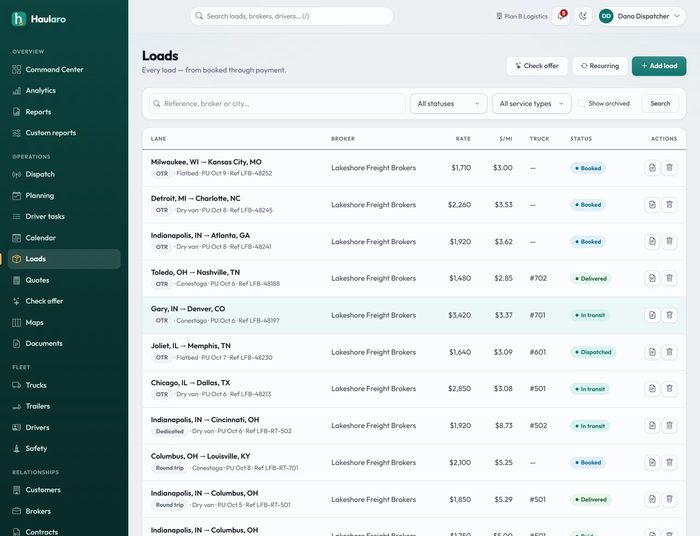Click the In transit status for Gary to Denver
Viewport: 700px width, 536px height.
coord(590,315)
